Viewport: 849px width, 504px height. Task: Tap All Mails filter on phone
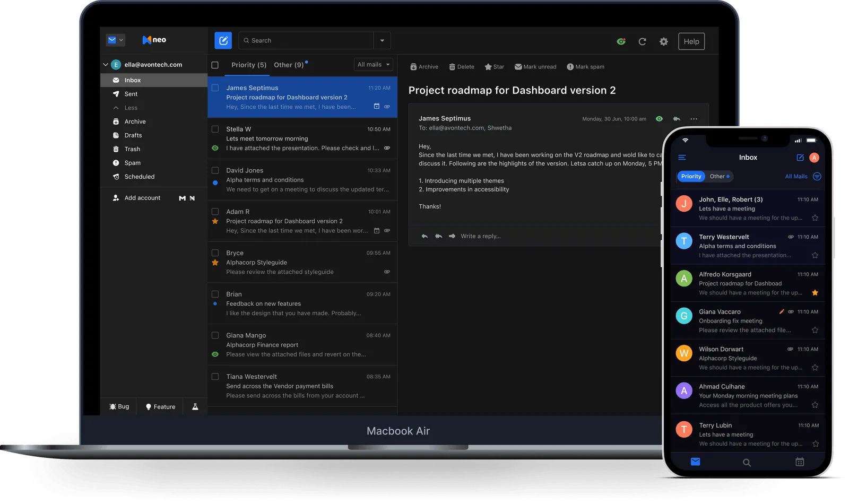(796, 177)
